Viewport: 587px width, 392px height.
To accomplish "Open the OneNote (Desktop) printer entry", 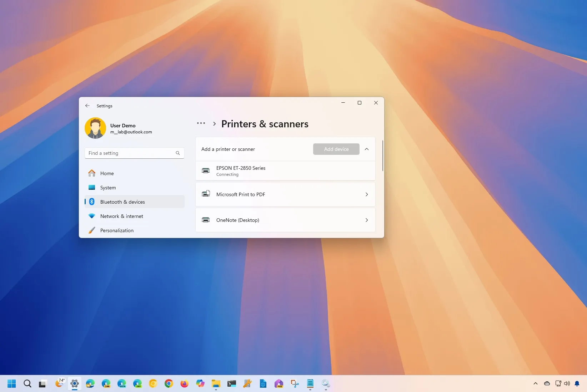I will 285,220.
